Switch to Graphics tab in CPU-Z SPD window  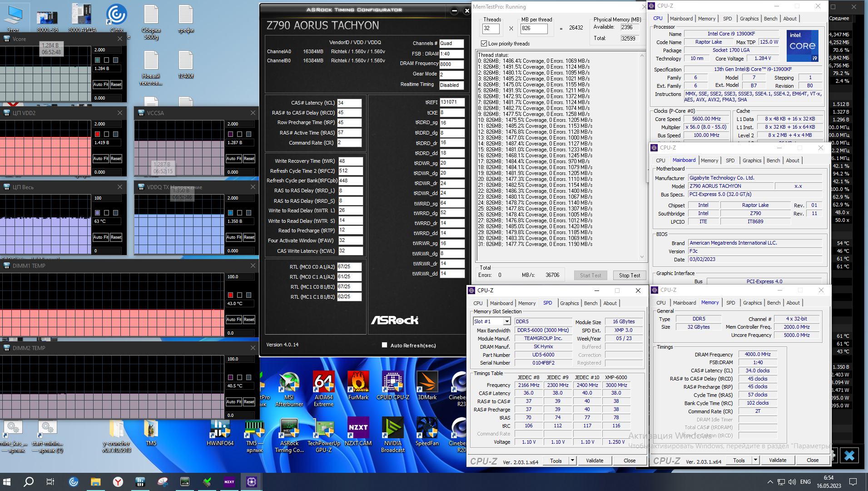tap(569, 303)
